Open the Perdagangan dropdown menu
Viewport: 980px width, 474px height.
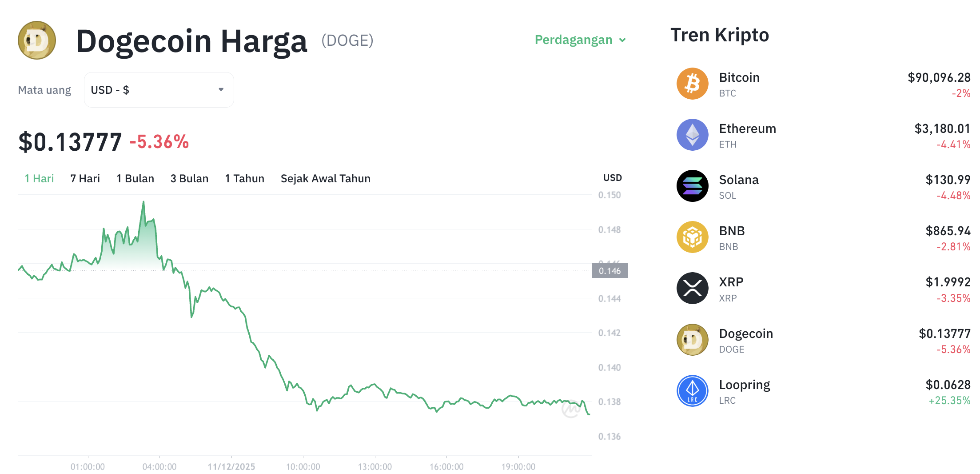(x=580, y=40)
